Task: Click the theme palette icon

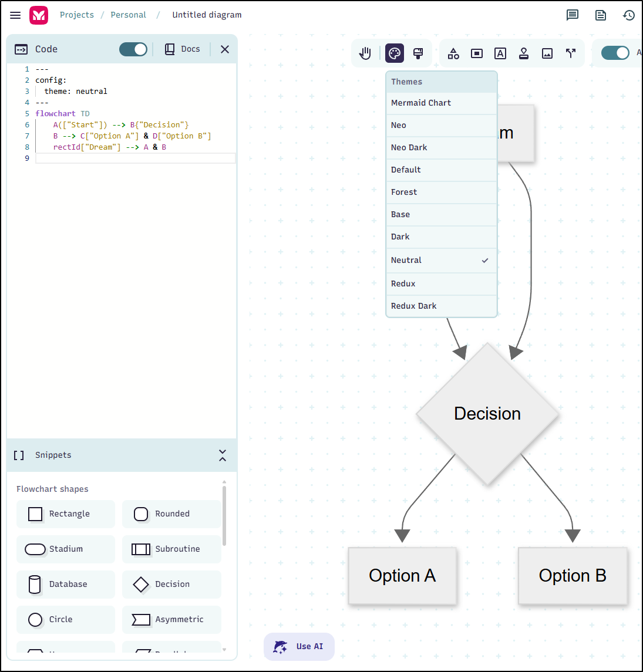Action: (x=395, y=53)
